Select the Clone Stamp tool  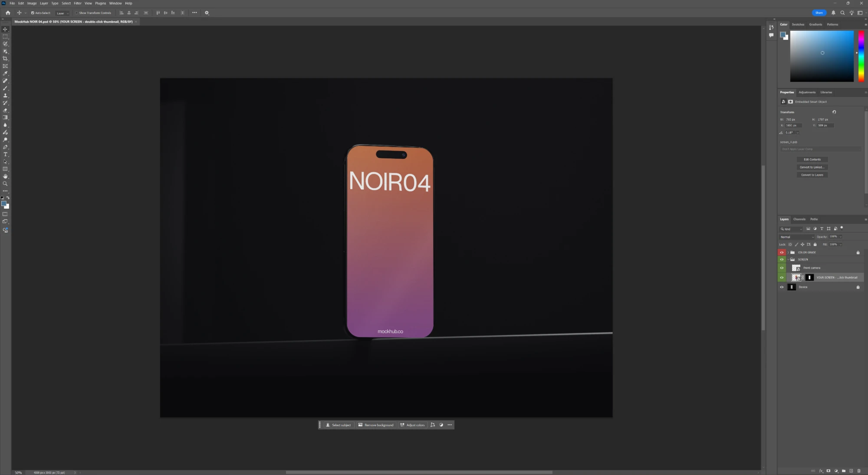pos(5,95)
